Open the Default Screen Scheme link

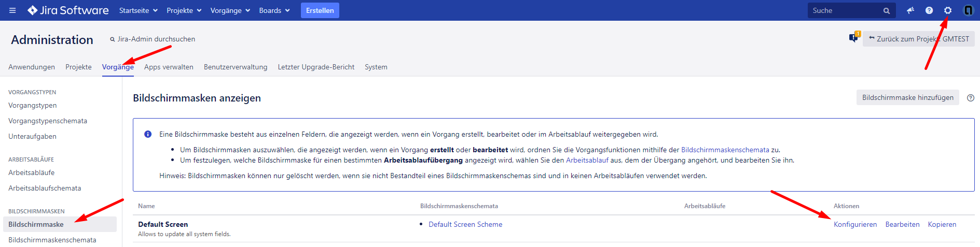465,224
